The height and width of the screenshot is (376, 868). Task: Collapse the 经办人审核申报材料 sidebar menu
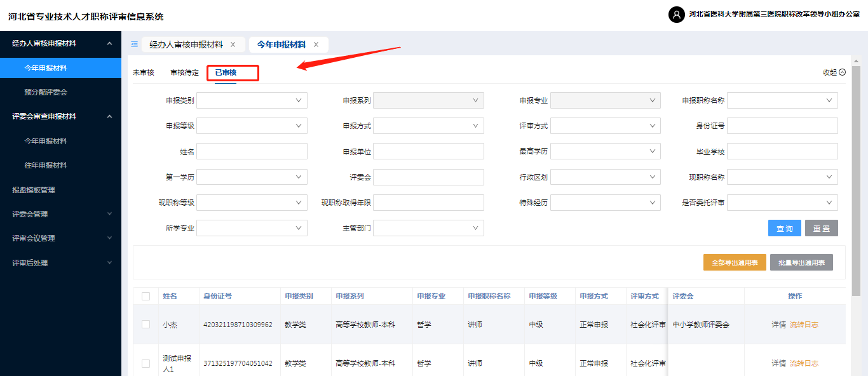pos(110,44)
